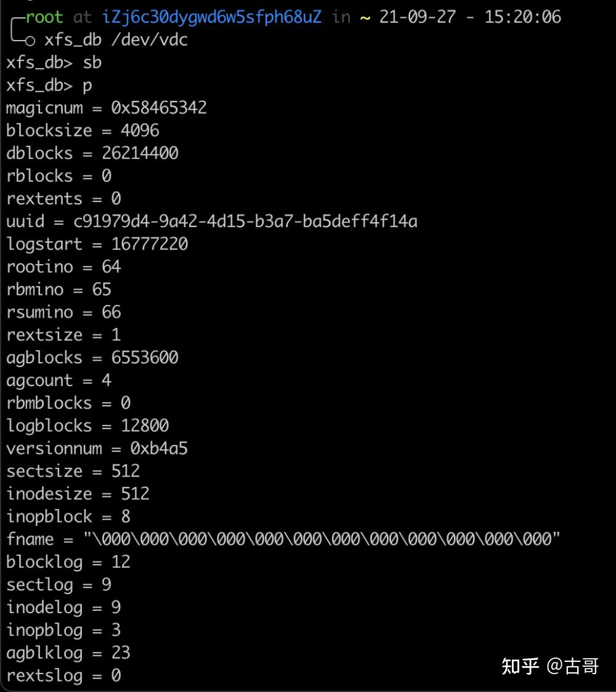The image size is (616, 692).
Task: Click the logblocks value 12800
Action: point(145,426)
